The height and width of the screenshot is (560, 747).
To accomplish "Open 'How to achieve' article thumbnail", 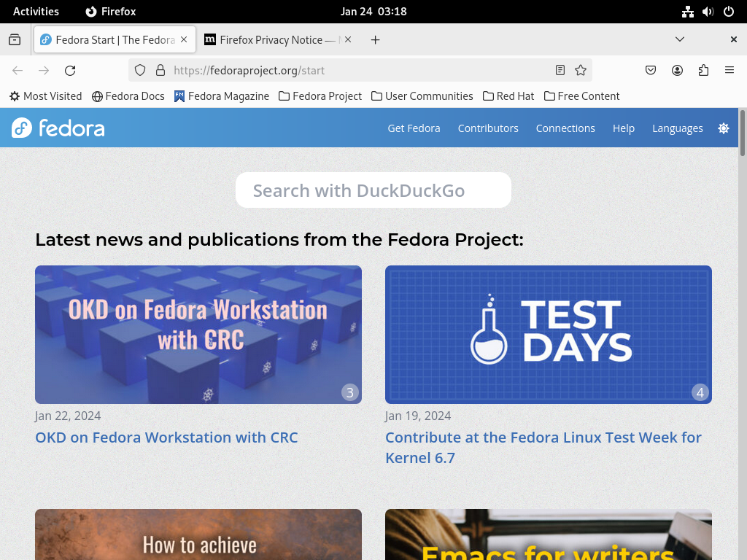I will tap(198, 534).
